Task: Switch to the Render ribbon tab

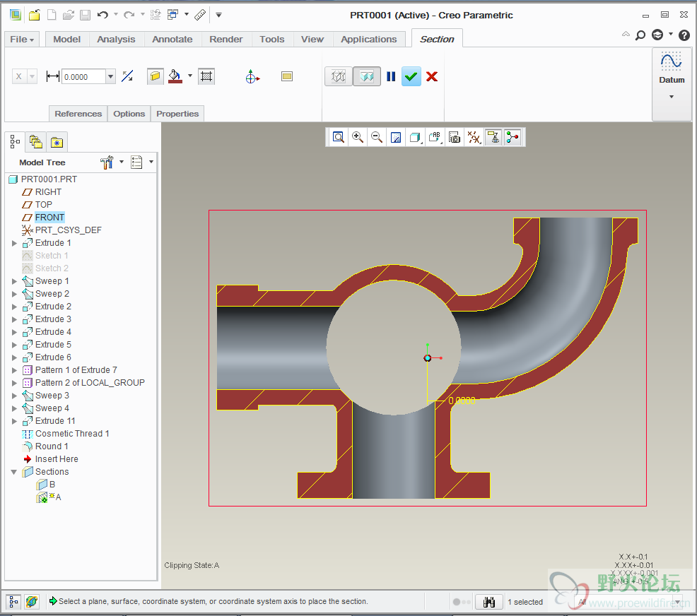Action: [x=225, y=39]
